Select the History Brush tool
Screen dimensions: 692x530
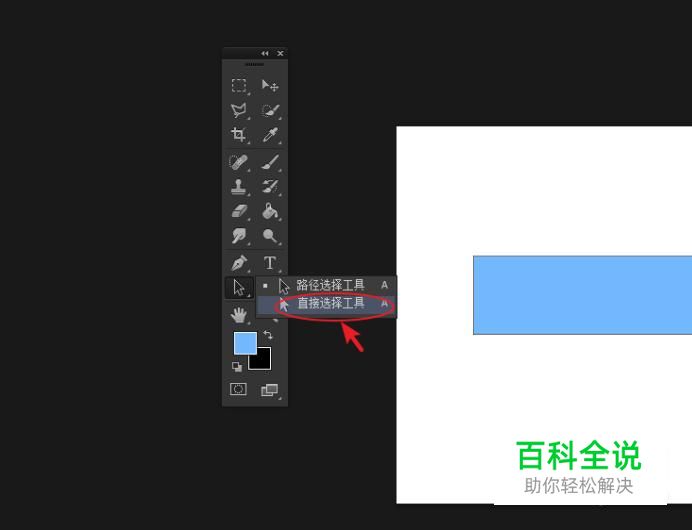click(270, 187)
